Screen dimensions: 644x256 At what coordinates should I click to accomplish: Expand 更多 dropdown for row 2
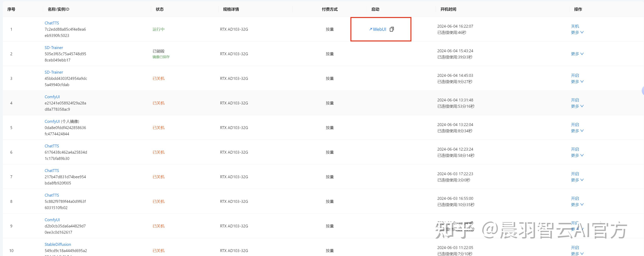point(577,54)
